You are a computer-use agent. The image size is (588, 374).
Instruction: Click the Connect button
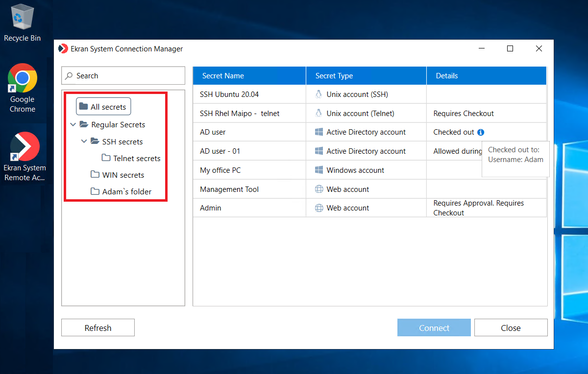tap(434, 328)
